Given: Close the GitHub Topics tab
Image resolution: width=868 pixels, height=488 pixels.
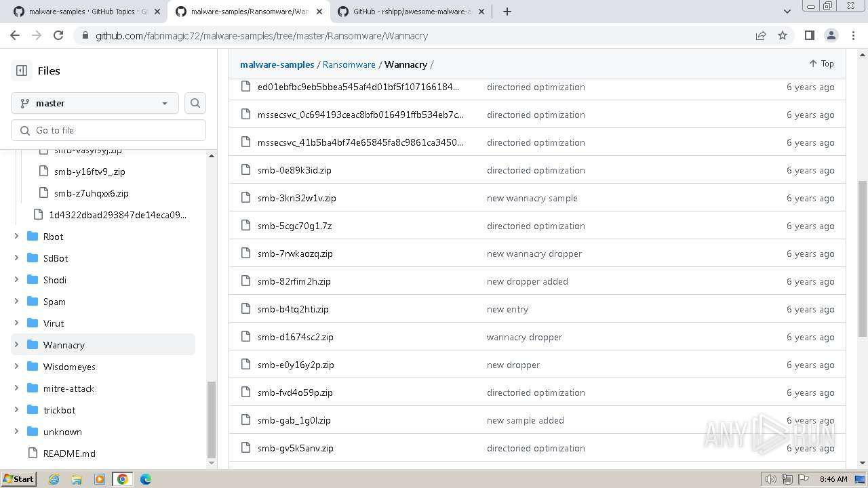Looking at the screenshot, I should pyautogui.click(x=157, y=12).
